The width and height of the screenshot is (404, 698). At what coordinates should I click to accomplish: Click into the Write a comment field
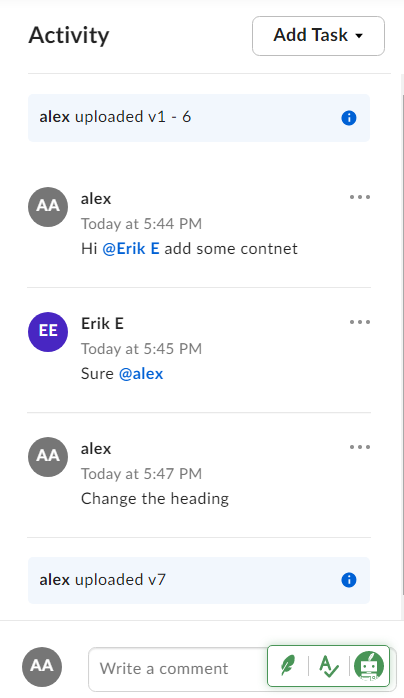pyautogui.click(x=178, y=669)
